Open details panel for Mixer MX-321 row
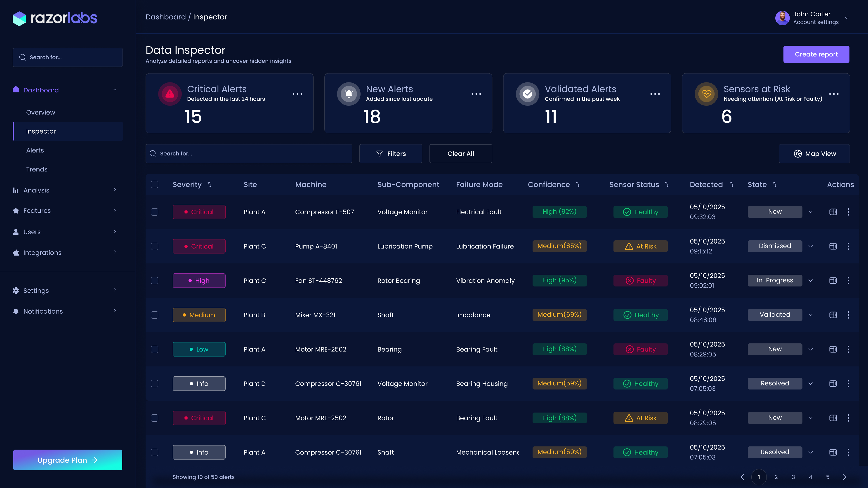The image size is (868, 488). tap(833, 315)
